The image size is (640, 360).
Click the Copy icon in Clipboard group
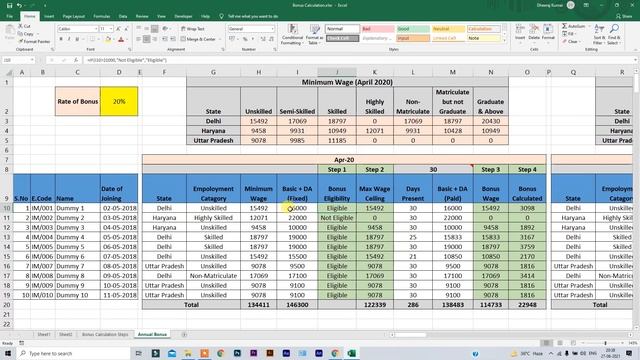[21, 34]
